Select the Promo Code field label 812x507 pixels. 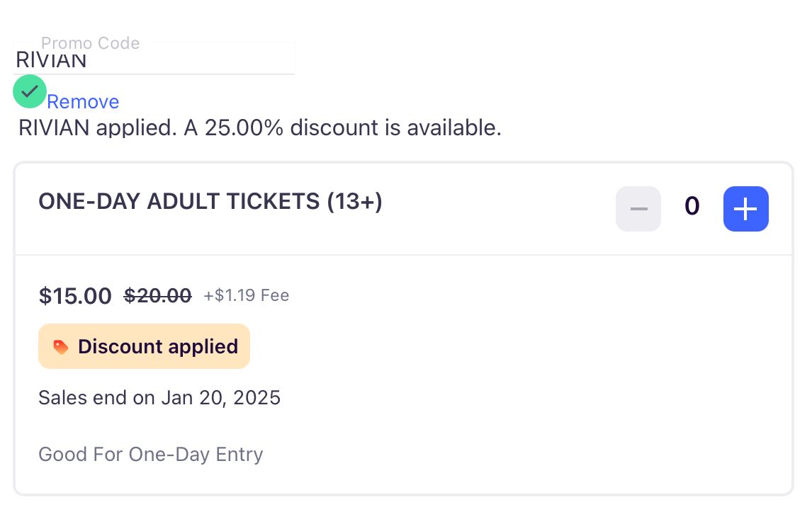[x=90, y=43]
